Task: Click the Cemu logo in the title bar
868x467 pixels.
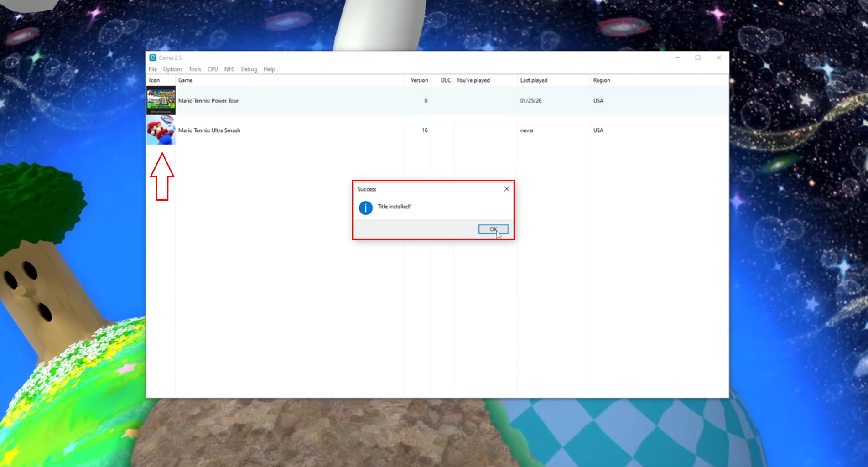Action: [152, 57]
